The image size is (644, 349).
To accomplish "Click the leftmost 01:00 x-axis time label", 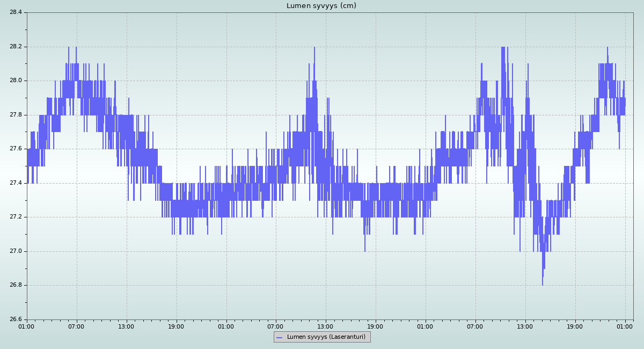I will point(27,326).
